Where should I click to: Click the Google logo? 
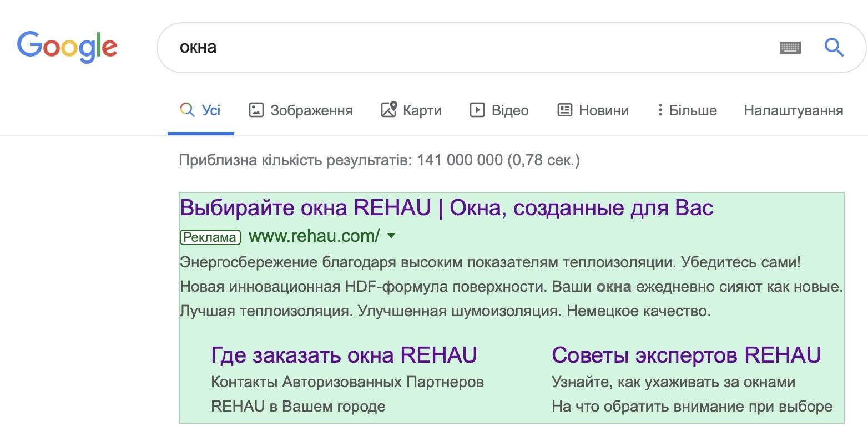[x=67, y=47]
